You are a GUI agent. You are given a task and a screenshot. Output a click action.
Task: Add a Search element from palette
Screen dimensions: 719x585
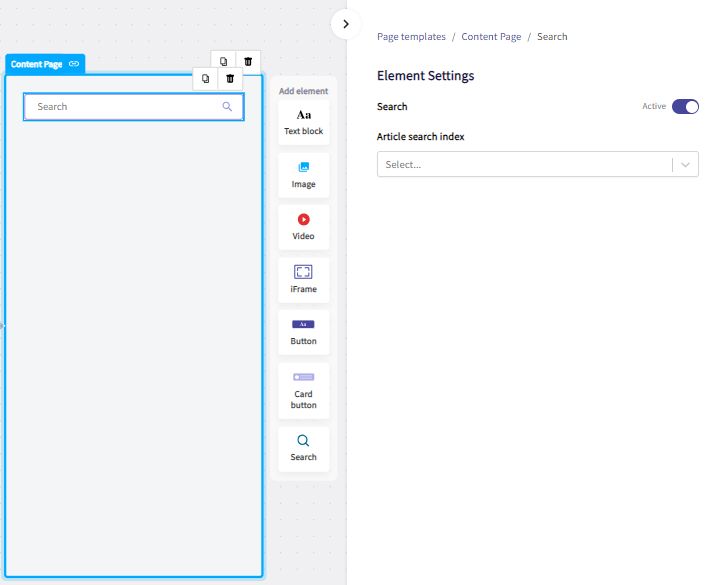coord(303,449)
